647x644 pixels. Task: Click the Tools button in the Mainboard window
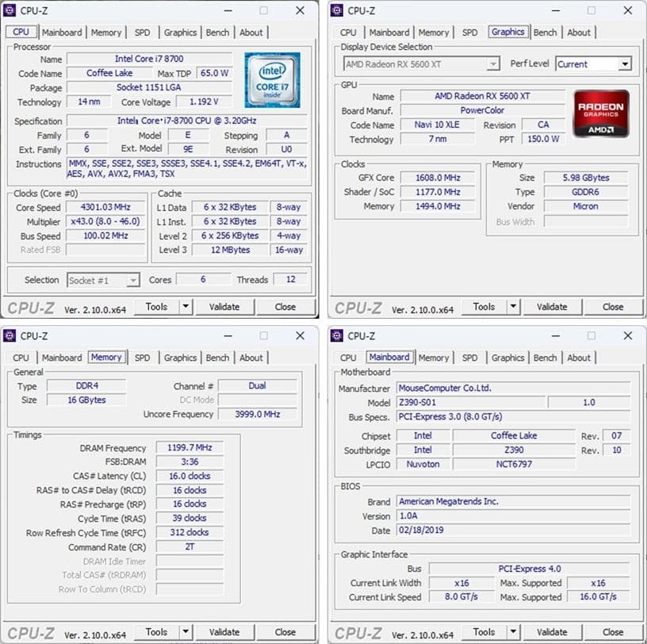tap(484, 631)
